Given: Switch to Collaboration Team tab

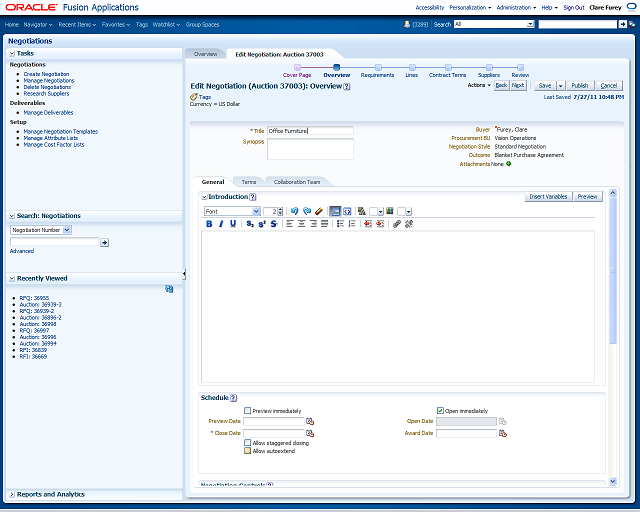Looking at the screenshot, I should [x=297, y=182].
